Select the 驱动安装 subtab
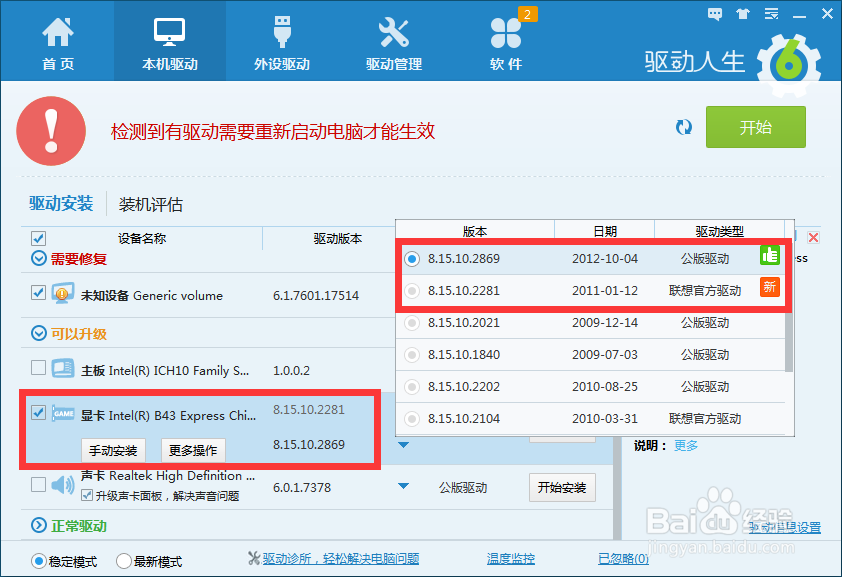This screenshot has height=577, width=842. point(61,203)
